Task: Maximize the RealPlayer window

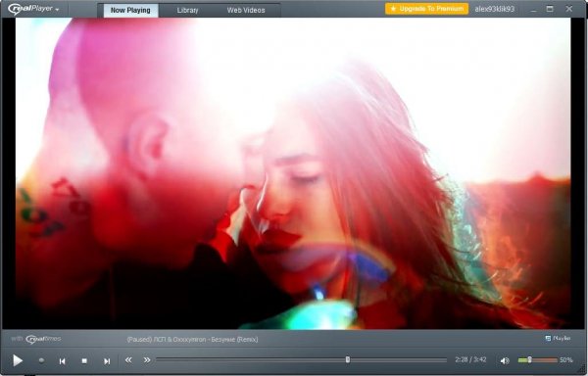Action: 550,9
